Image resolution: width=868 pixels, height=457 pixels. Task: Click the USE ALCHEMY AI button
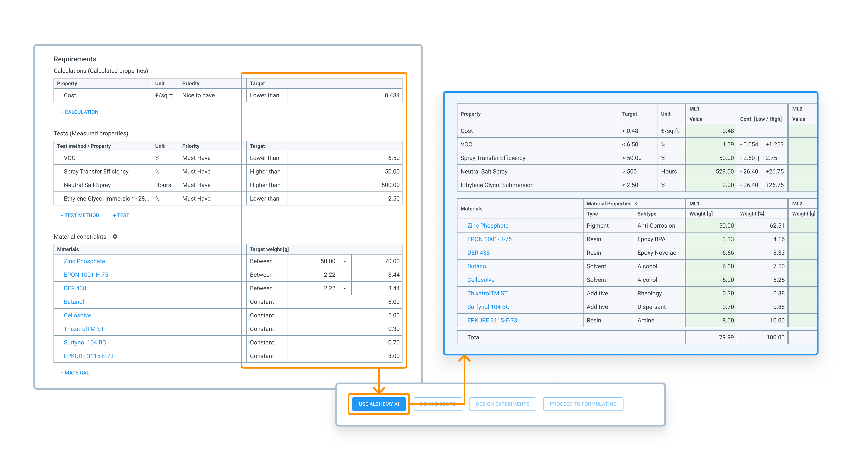[x=378, y=404]
